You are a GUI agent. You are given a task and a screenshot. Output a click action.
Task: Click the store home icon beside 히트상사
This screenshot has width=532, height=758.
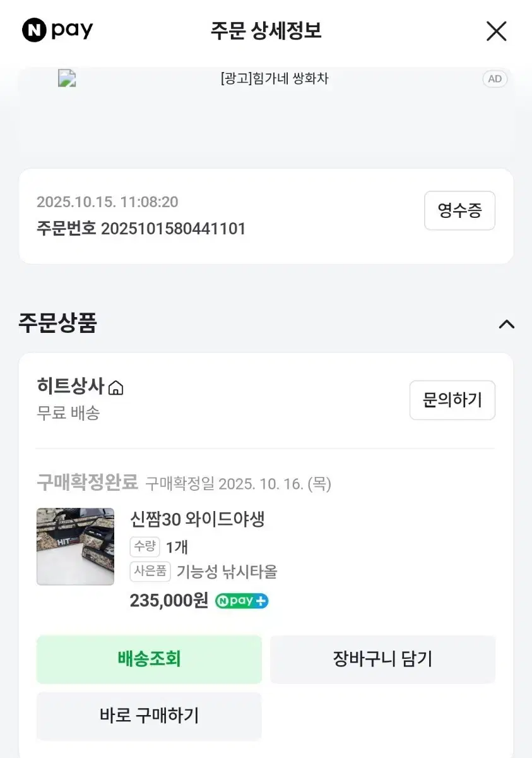[x=115, y=387]
